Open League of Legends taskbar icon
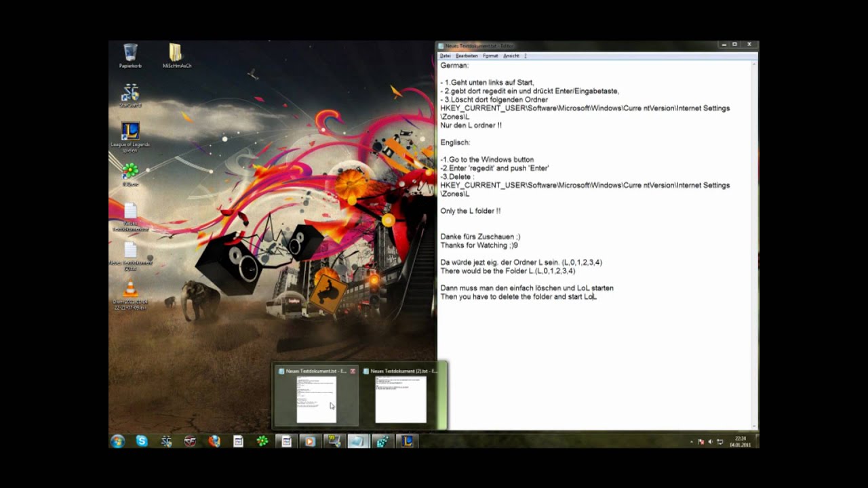Image resolution: width=868 pixels, height=488 pixels. pyautogui.click(x=407, y=441)
